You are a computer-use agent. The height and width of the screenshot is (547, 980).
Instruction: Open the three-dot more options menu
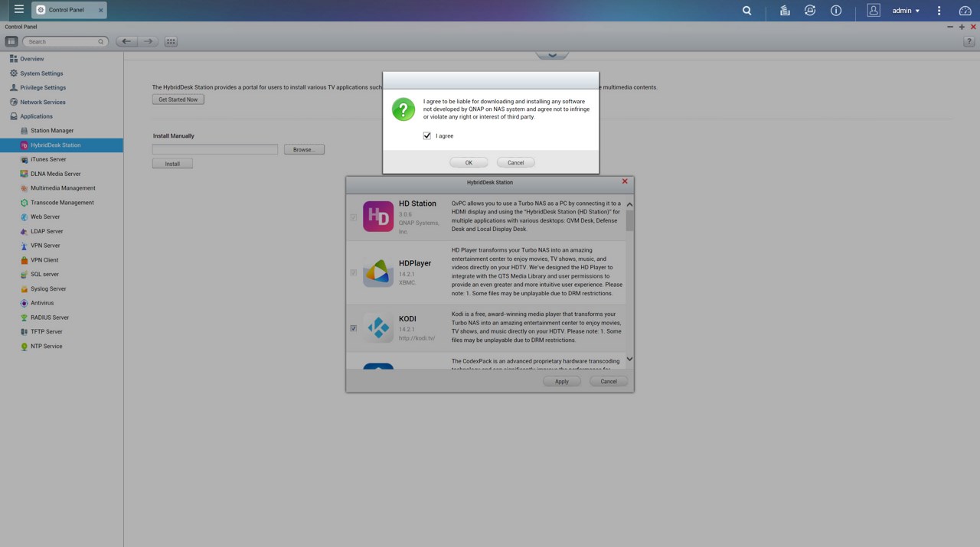coord(939,11)
